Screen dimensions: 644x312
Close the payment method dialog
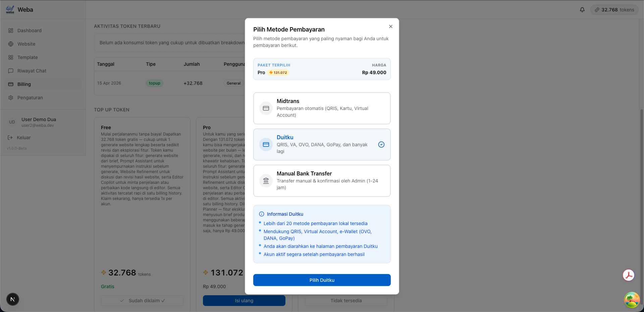[390, 27]
